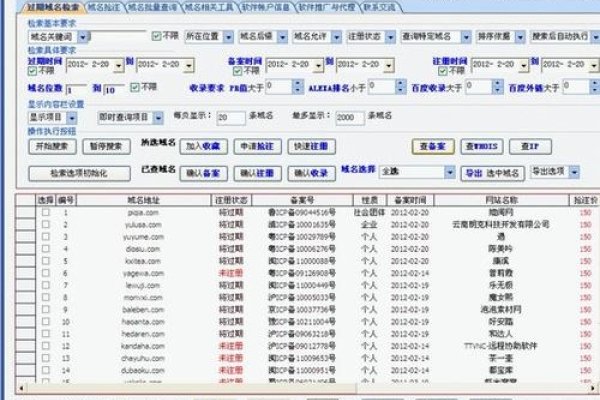Click the 加入收藏 button
Viewport: 600px width, 400px height.
click(x=204, y=146)
